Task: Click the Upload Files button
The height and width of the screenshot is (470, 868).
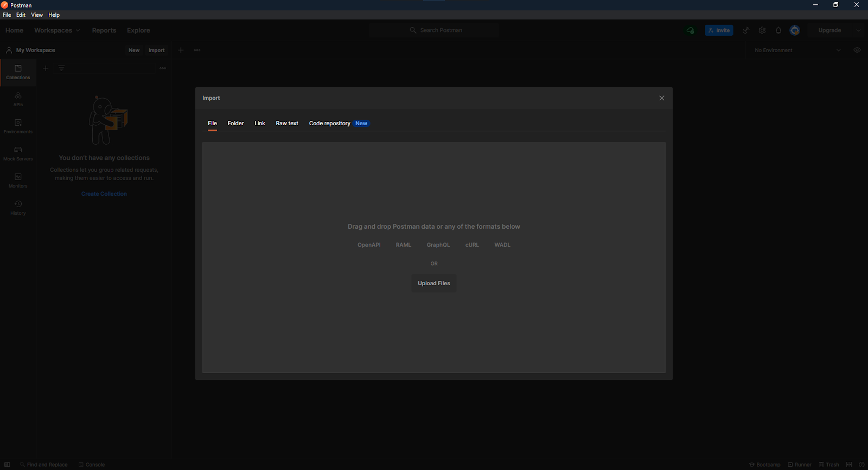Action: [434, 284]
